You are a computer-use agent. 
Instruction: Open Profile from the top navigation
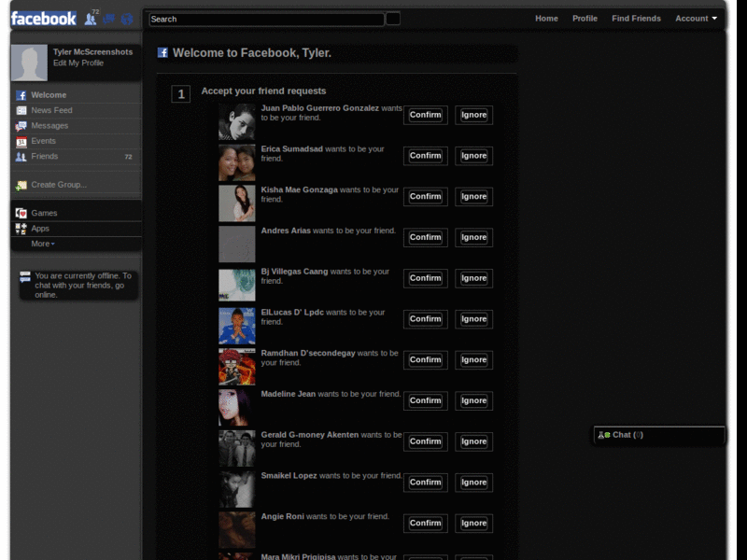pos(585,19)
